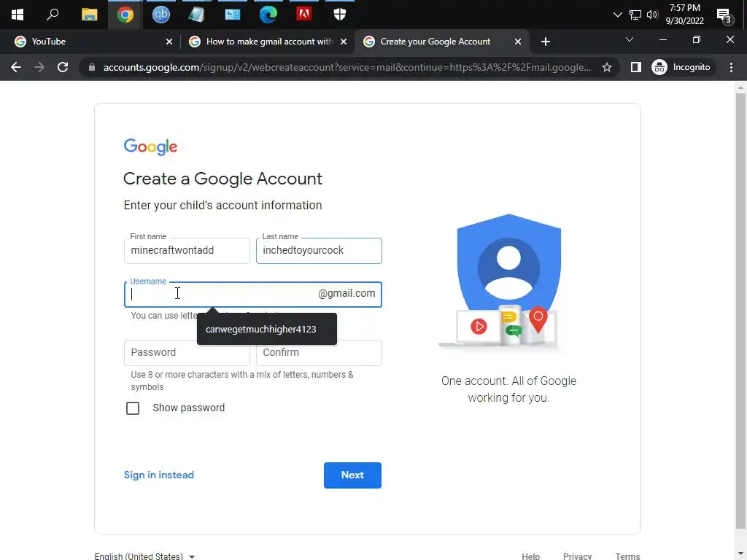Click the Google logo
Screen dimensions: 747x560
tap(150, 147)
